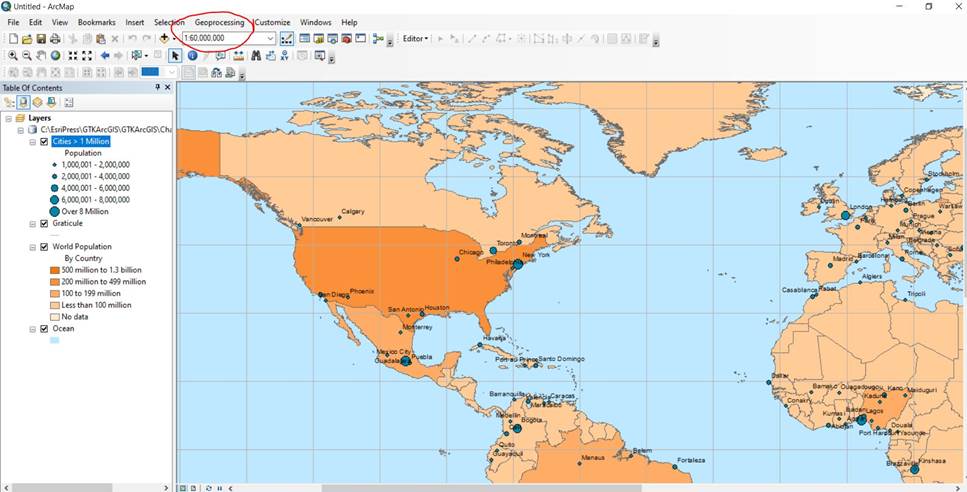Collapse the Layers data frame
This screenshot has width=967, height=492.
pos(9,118)
